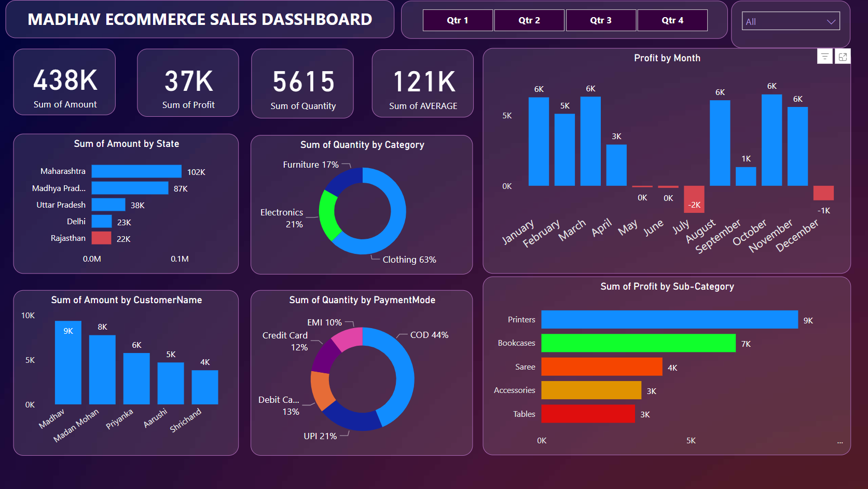Select the November bar in Profit by Month
This screenshot has height=489, width=868.
797,146
